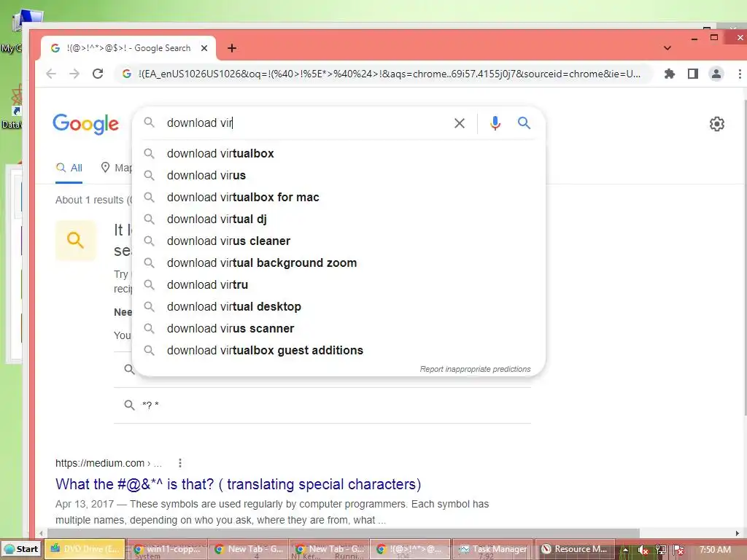
Task: Switch to first New Tab taskbar item
Action: click(x=248, y=549)
